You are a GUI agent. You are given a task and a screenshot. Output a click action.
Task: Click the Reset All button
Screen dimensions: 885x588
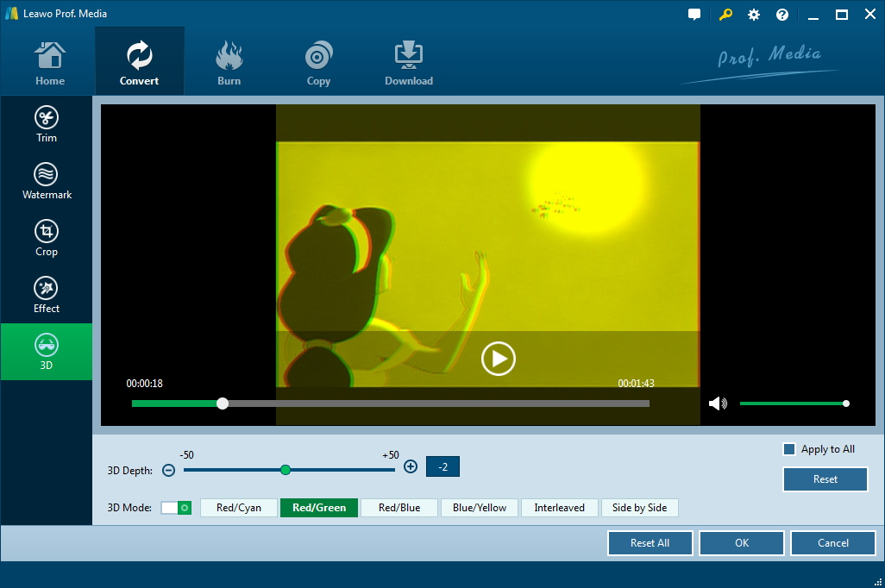pyautogui.click(x=650, y=543)
